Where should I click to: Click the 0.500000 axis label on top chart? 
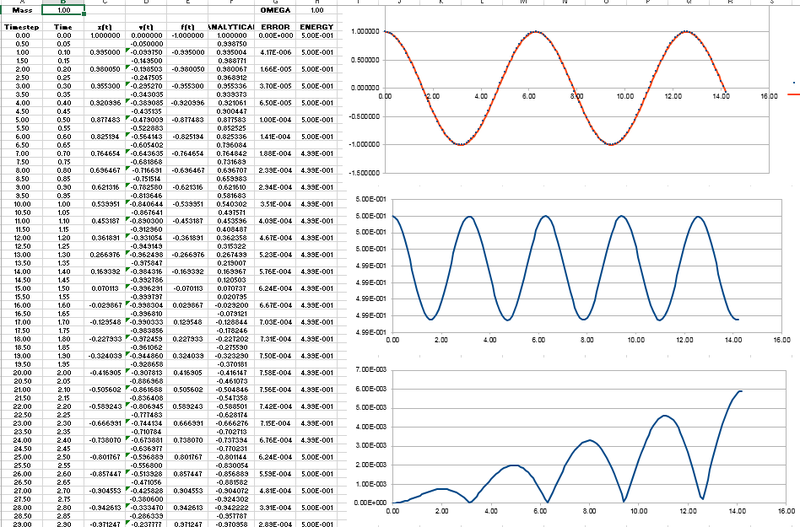(x=367, y=60)
